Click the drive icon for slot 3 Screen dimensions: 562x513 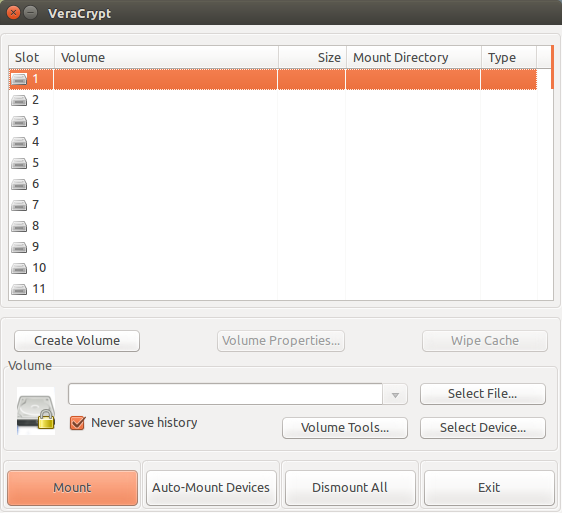point(19,121)
